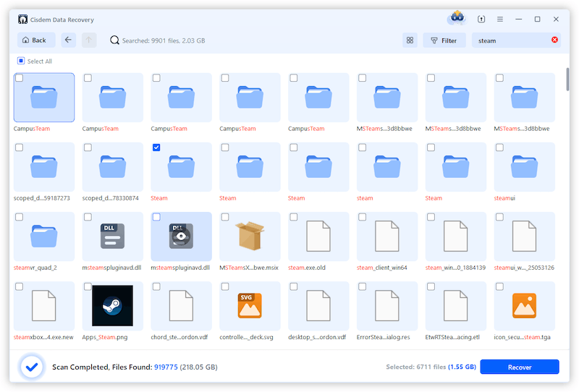
Task: Switch view with the grid layout icon
Action: point(410,41)
